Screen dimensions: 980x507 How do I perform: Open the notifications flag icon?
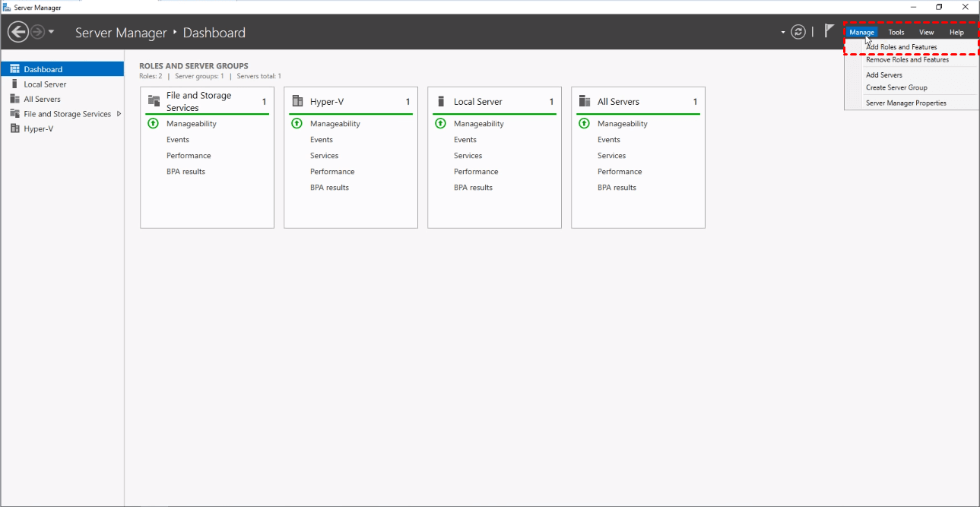(x=829, y=31)
